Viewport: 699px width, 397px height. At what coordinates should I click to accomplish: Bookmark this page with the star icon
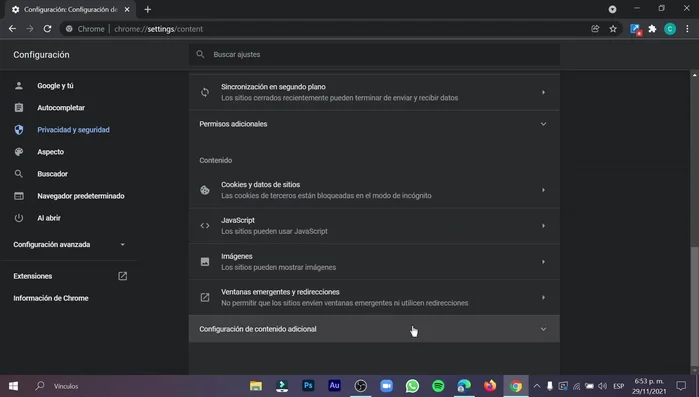[613, 29]
